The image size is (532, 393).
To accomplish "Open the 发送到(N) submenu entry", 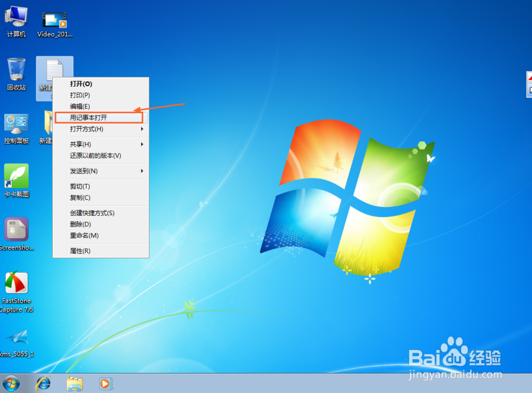I will click(101, 171).
